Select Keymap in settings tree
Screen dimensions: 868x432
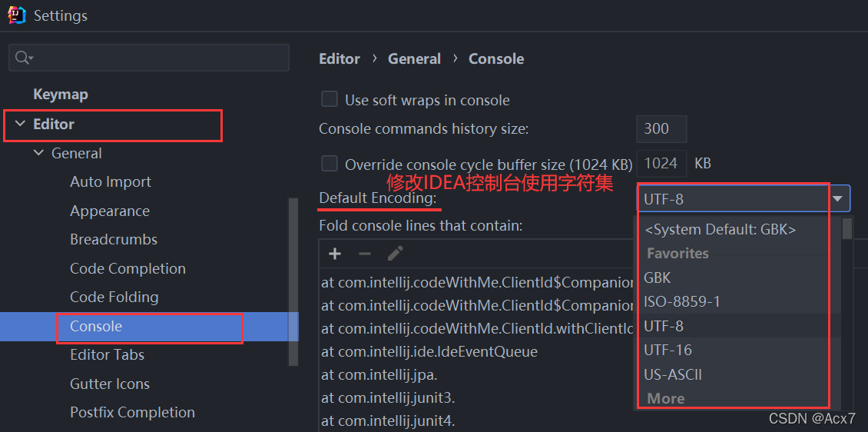(x=61, y=95)
